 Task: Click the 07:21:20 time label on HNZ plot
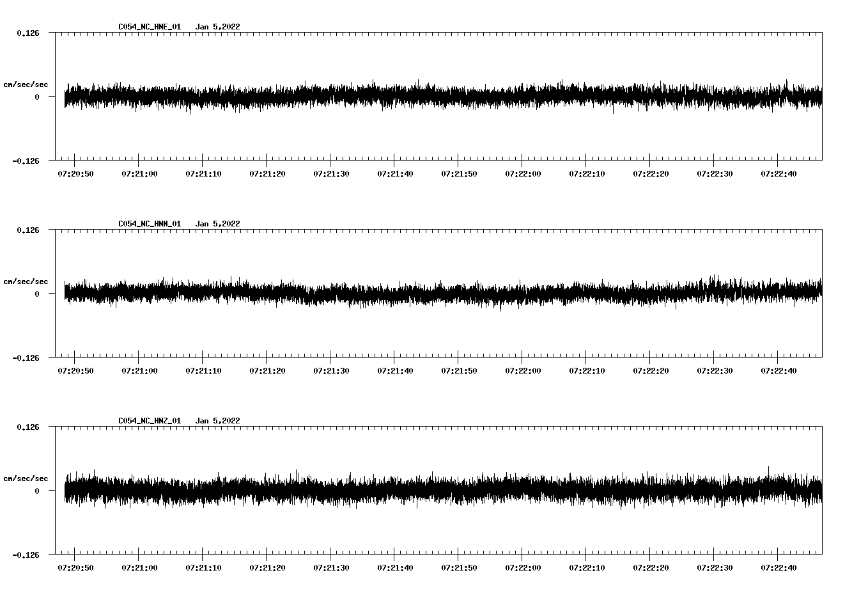[267, 567]
